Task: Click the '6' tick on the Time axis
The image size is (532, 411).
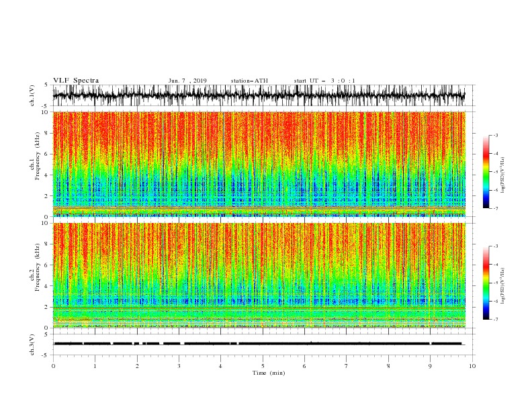Action: (x=305, y=366)
